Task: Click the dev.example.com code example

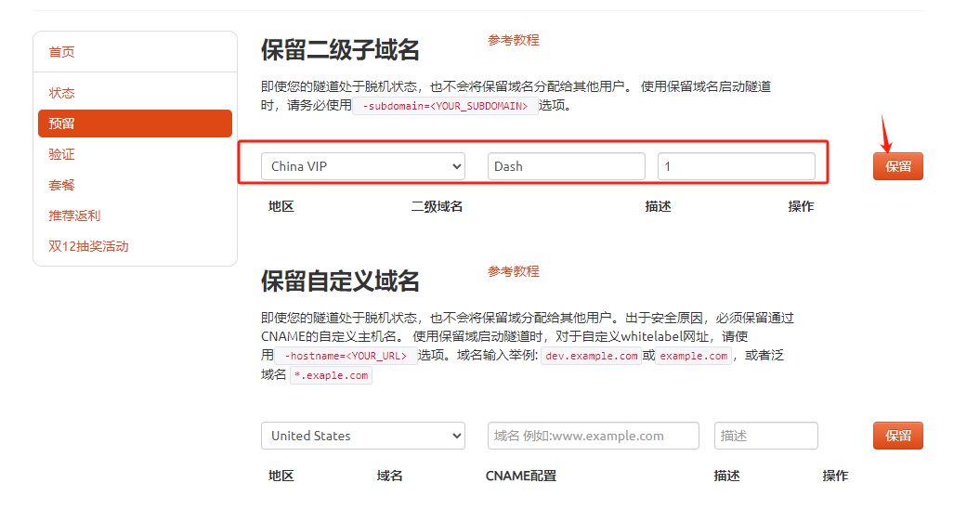Action: [x=591, y=356]
